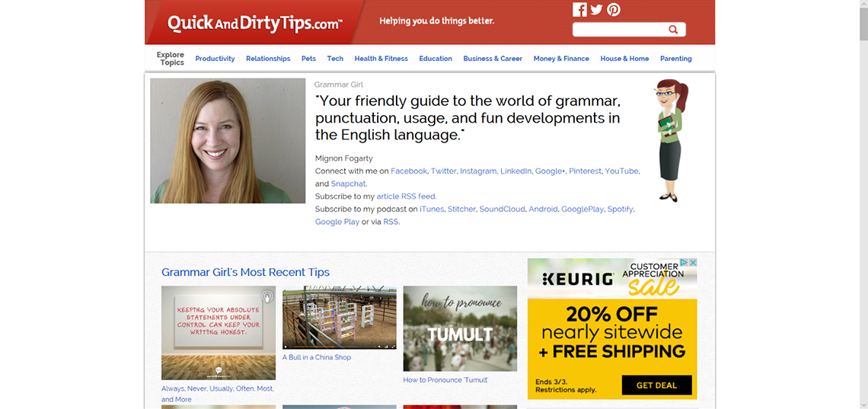Click the Grammar Girl cartoon character
The image size is (868, 409).
click(669, 141)
